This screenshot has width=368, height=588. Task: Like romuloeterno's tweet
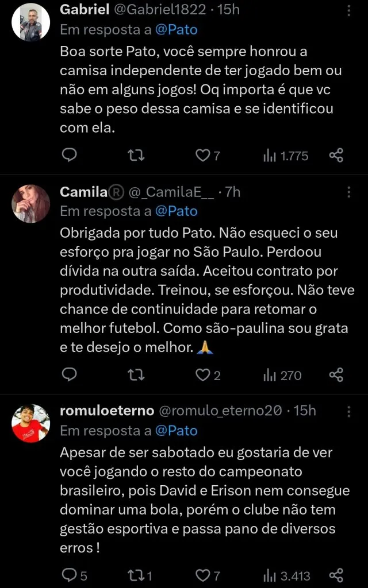point(202,575)
